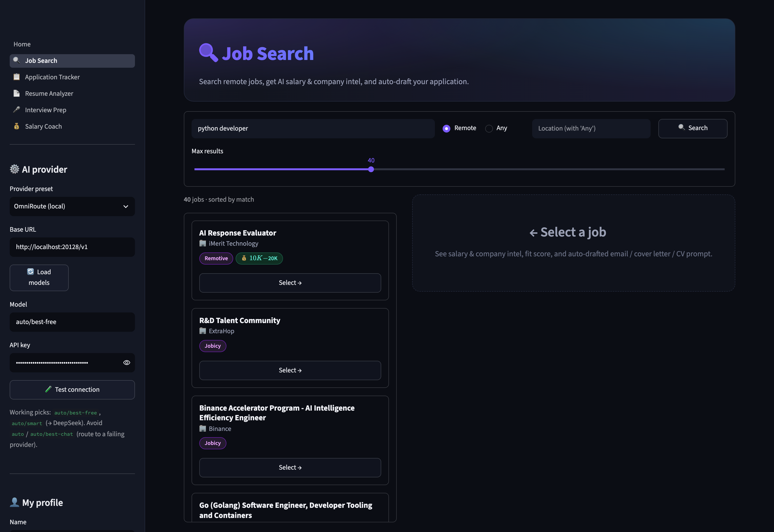Image resolution: width=774 pixels, height=532 pixels.
Task: Click the refresh icon on Load models
Action: pyautogui.click(x=30, y=272)
